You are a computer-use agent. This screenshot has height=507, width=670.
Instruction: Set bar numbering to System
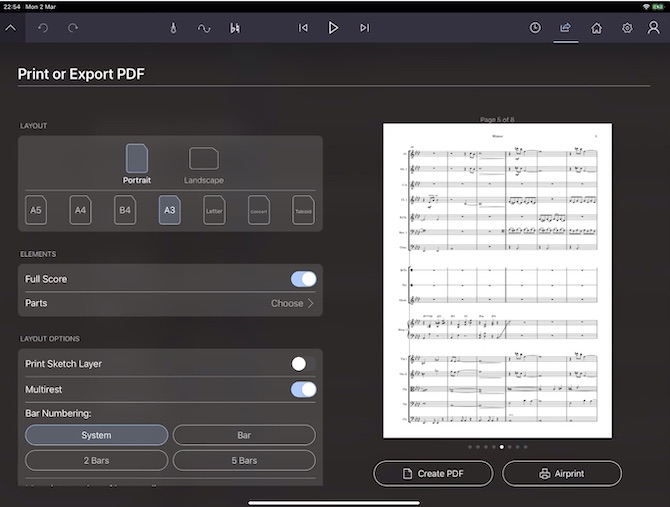tap(97, 435)
